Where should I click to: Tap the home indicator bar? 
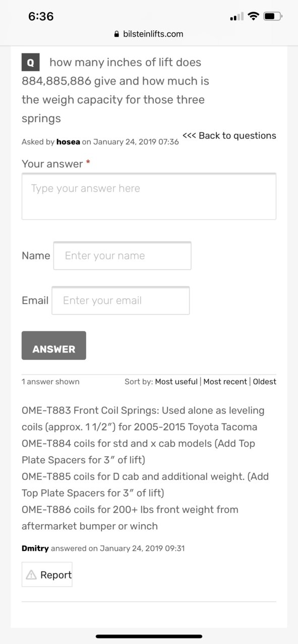(149, 636)
